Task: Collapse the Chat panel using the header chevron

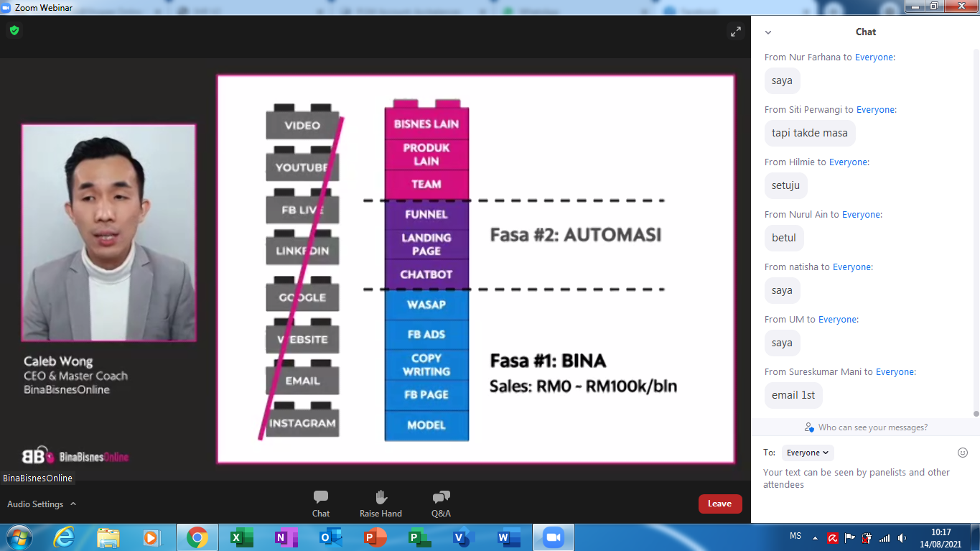Action: [x=768, y=32]
